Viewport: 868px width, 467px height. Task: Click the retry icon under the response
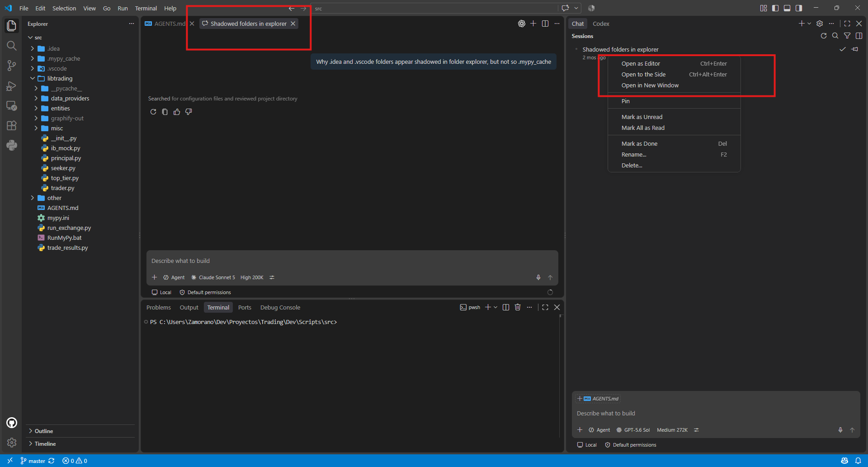[153, 112]
